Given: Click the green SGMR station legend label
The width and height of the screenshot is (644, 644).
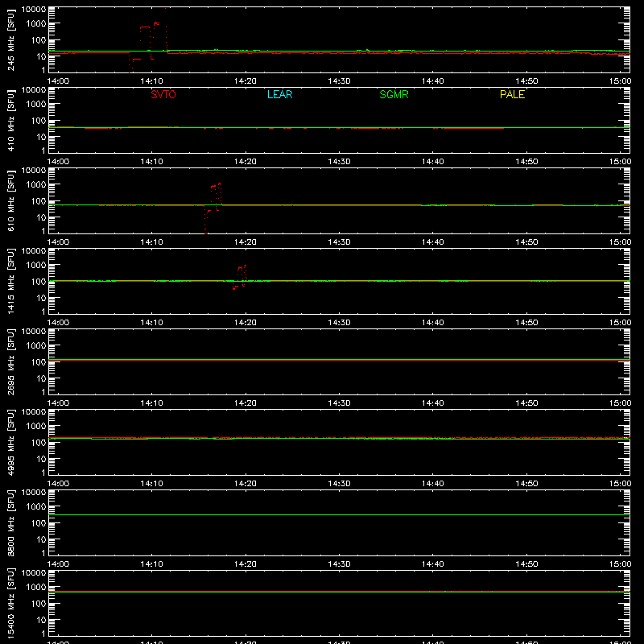Looking at the screenshot, I should (x=394, y=94).
